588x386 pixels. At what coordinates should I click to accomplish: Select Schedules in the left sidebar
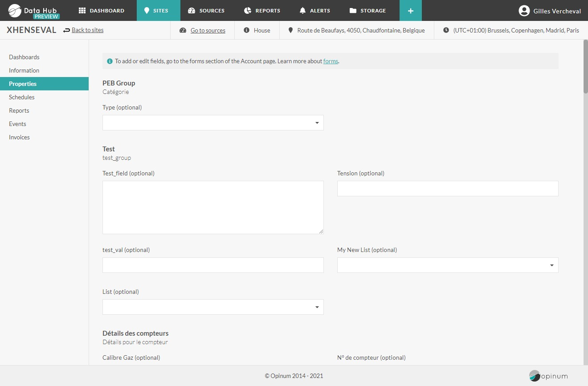click(22, 97)
